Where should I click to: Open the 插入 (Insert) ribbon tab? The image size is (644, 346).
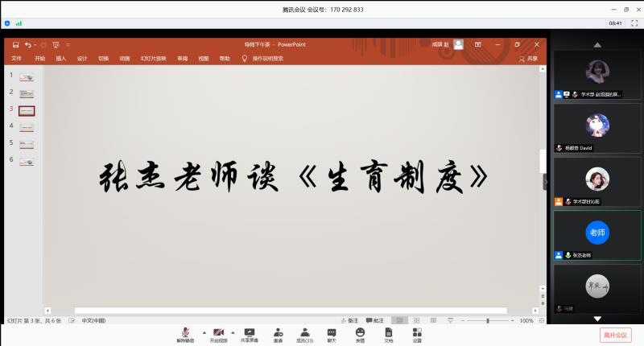[61, 59]
